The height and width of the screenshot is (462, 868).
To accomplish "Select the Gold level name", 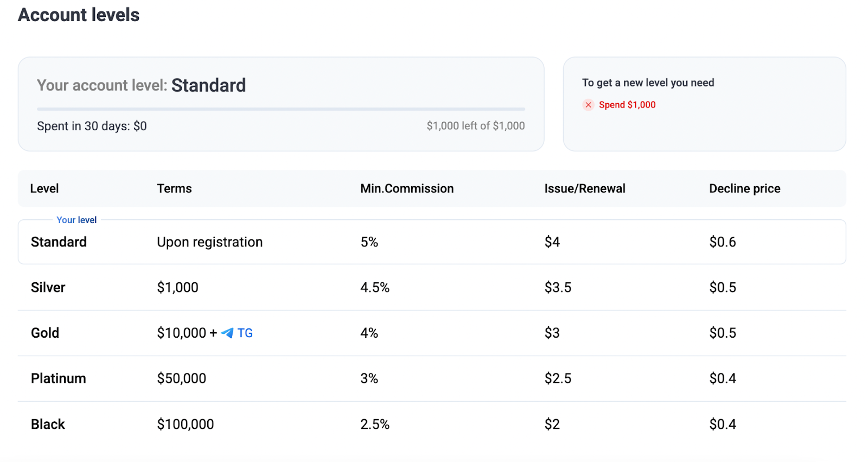I will (45, 333).
